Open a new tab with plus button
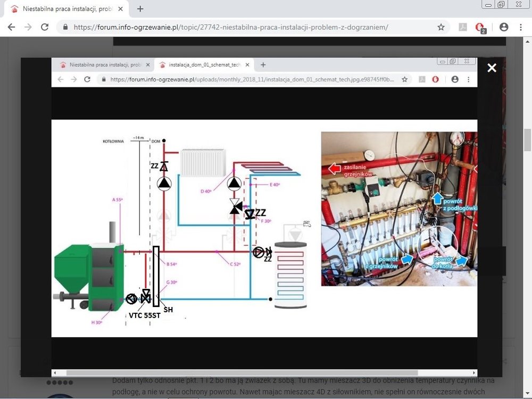This screenshot has width=532, height=399. (140, 9)
